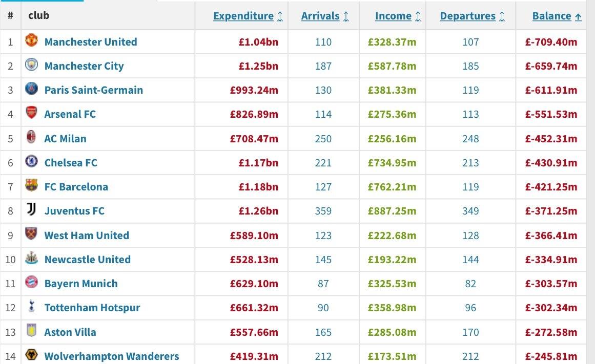
Task: Open the Wolverhampton Wanderers club link
Action: pyautogui.click(x=111, y=356)
